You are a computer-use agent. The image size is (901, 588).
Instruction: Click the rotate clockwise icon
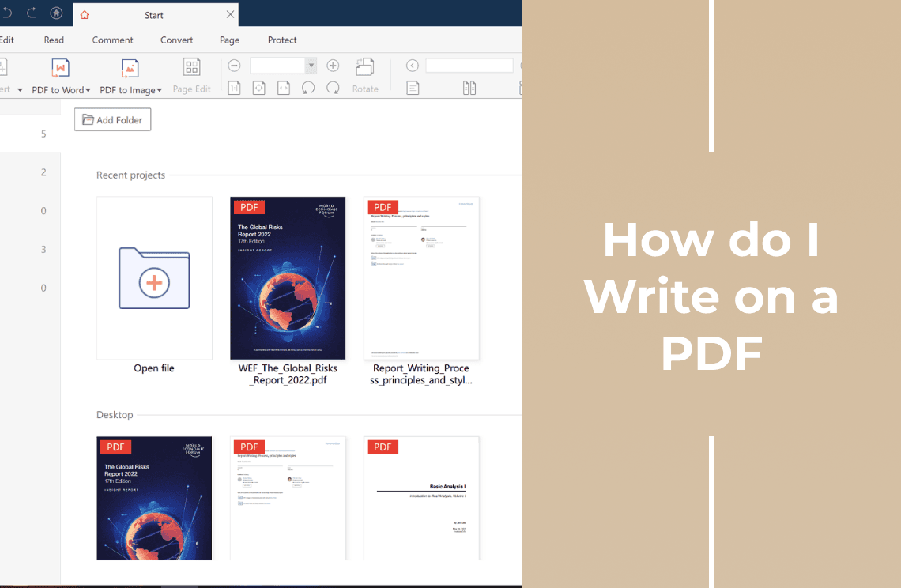pyautogui.click(x=333, y=88)
